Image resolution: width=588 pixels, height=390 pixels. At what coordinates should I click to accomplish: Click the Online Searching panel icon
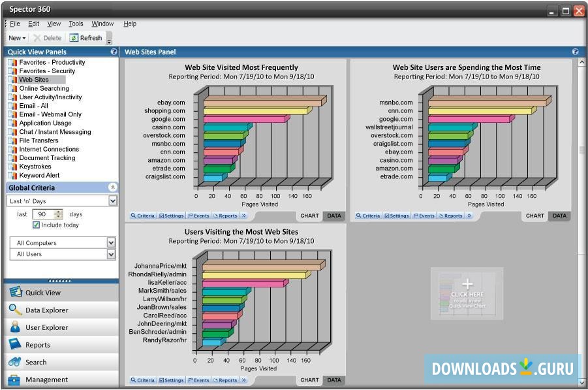[x=12, y=89]
